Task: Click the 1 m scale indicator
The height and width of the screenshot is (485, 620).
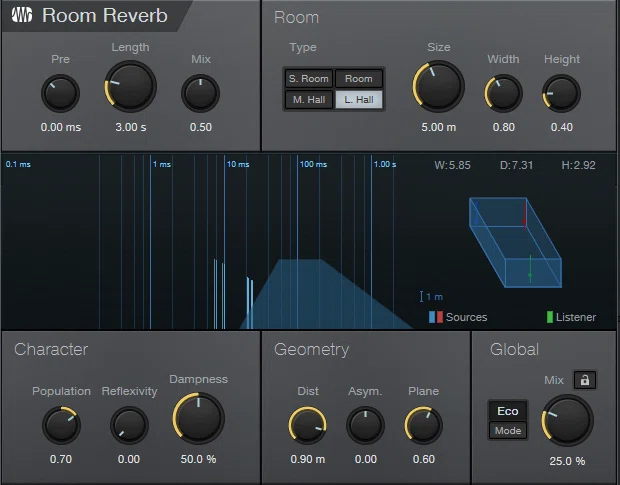Action: coord(431,296)
